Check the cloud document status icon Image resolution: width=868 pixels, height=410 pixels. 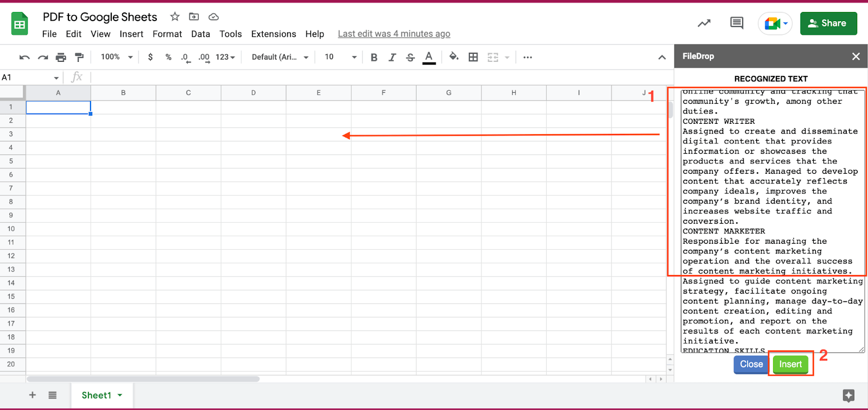[x=214, y=17]
